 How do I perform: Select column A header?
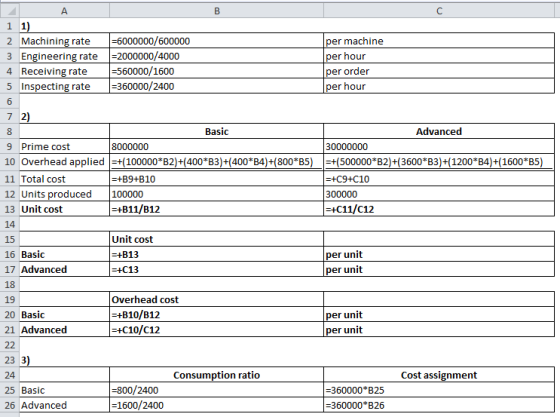point(64,11)
